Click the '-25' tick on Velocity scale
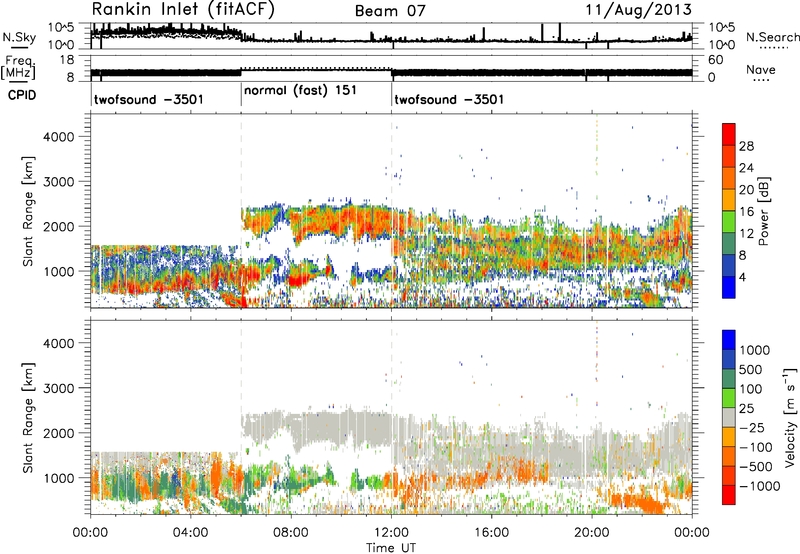 [x=752, y=427]
